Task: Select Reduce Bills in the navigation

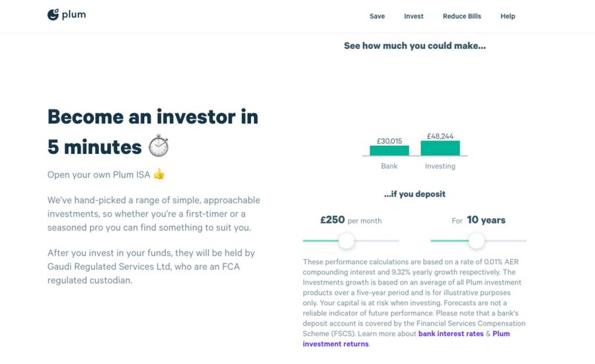Action: coord(462,17)
